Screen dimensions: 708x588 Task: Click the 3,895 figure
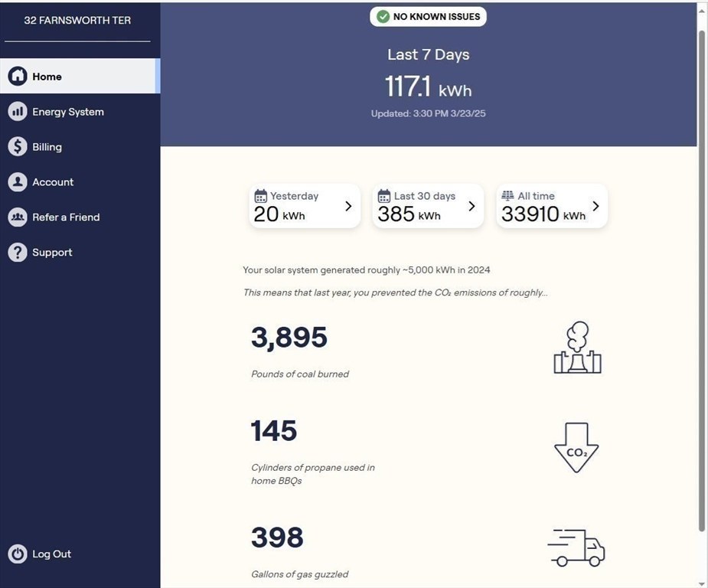pyautogui.click(x=289, y=338)
